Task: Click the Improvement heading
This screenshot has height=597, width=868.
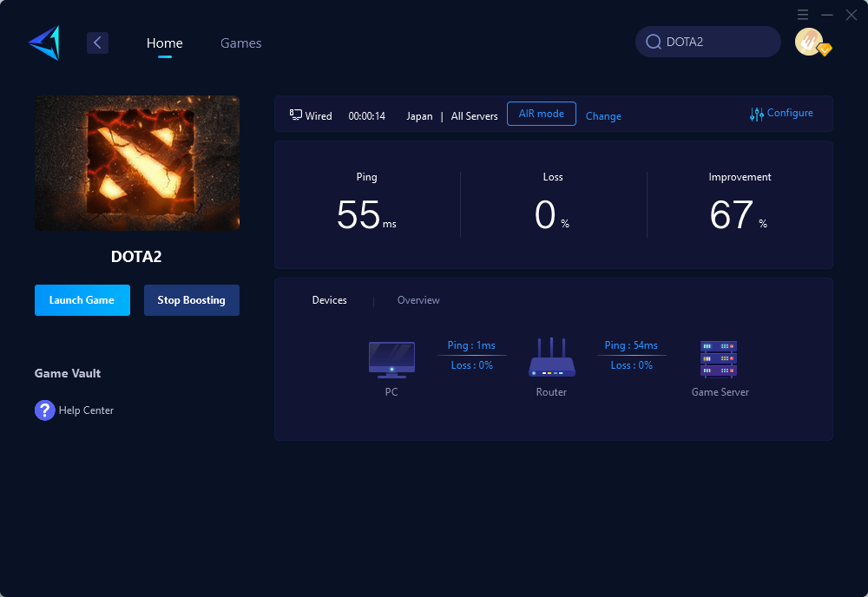Action: (x=740, y=177)
